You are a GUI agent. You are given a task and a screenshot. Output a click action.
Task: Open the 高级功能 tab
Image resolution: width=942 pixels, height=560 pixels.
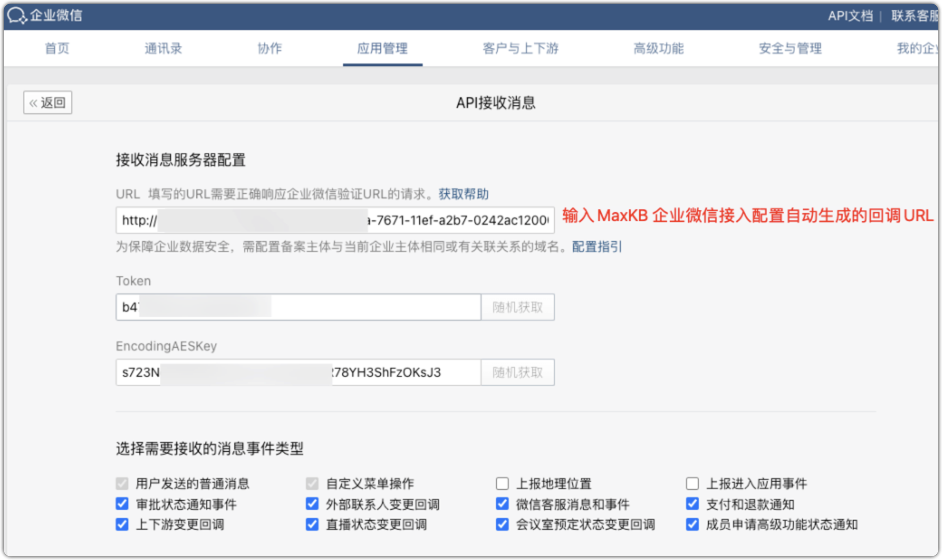pos(658,48)
